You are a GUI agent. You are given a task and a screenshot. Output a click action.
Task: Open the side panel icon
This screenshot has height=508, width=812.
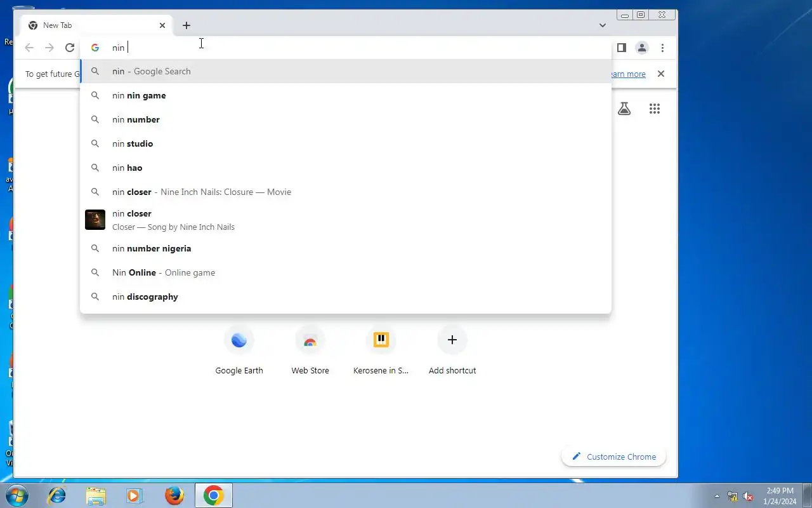(x=622, y=48)
